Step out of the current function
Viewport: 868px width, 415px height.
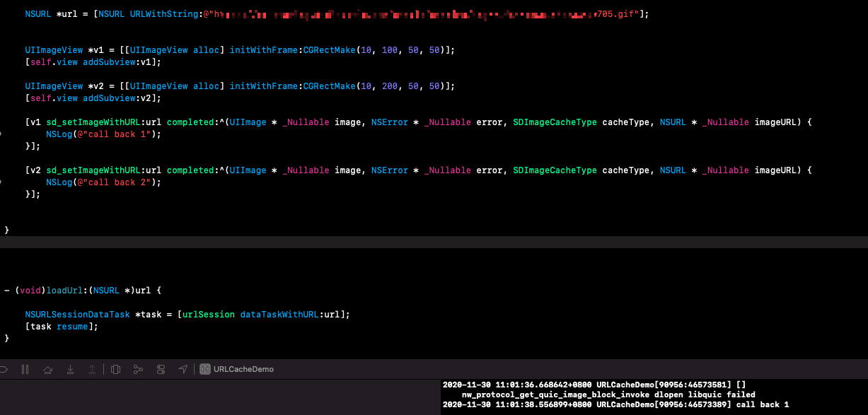tap(93, 369)
